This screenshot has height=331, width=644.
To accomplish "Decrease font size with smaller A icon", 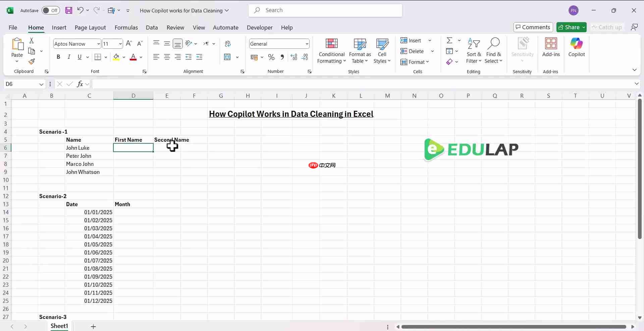I will 140,43.
